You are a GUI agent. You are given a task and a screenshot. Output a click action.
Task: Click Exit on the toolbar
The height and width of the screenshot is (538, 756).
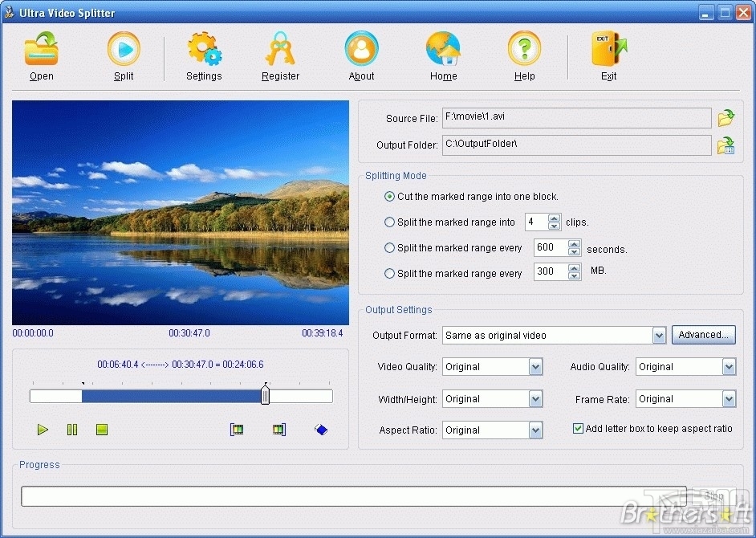(608, 54)
